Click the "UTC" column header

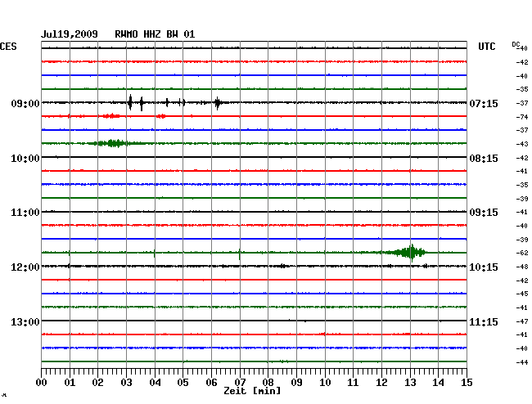pos(486,47)
